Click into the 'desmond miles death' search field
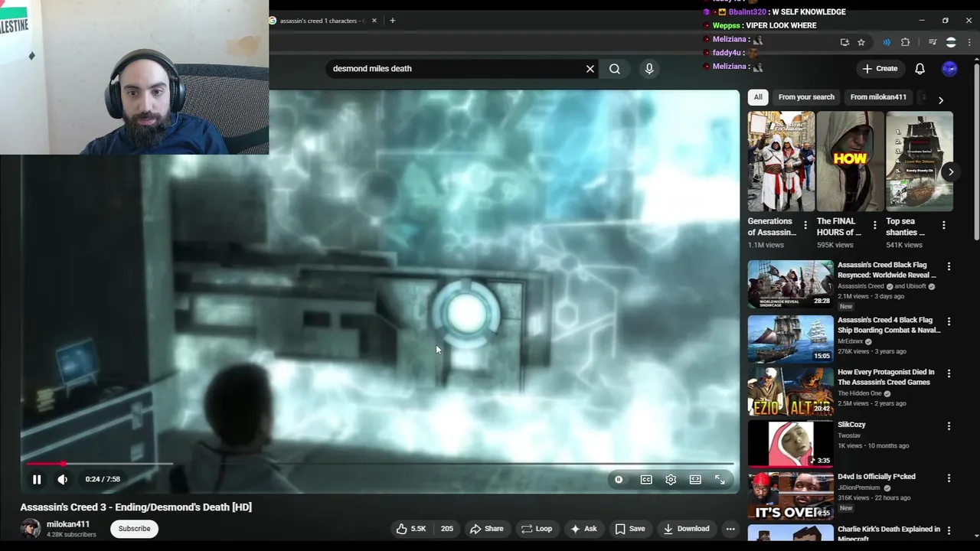Viewport: 980px width, 551px height. pos(456,69)
